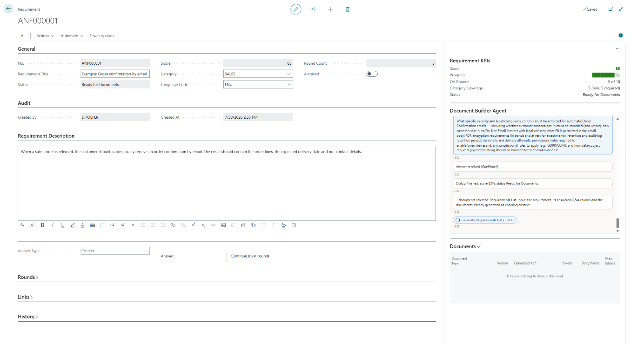
Task: Click the Created By value DHOEFER
Action: pyautogui.click(x=115, y=117)
